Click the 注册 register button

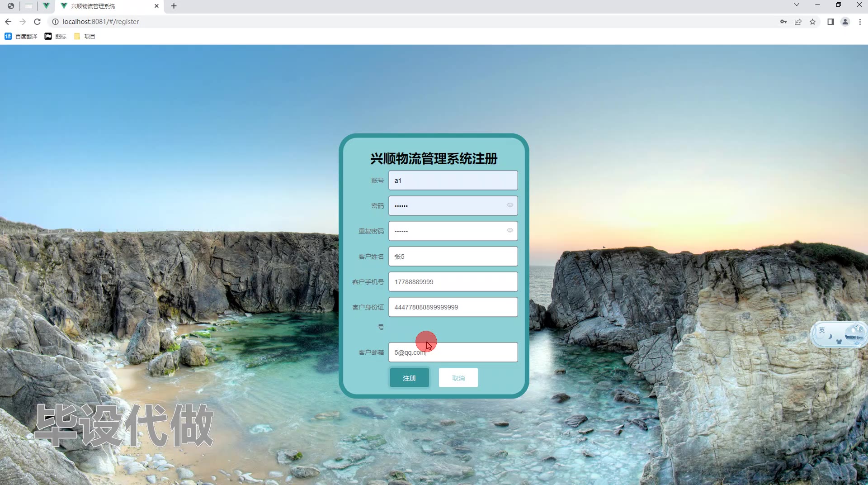(409, 378)
